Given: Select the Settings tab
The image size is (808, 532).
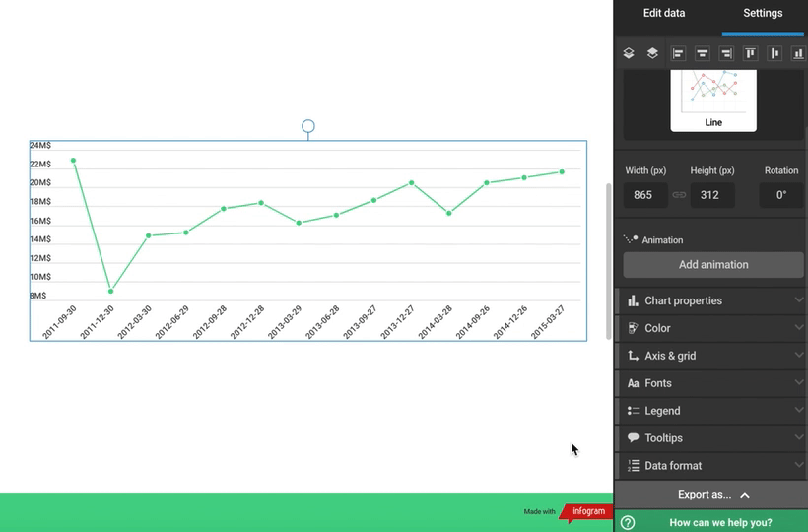Looking at the screenshot, I should [x=763, y=14].
